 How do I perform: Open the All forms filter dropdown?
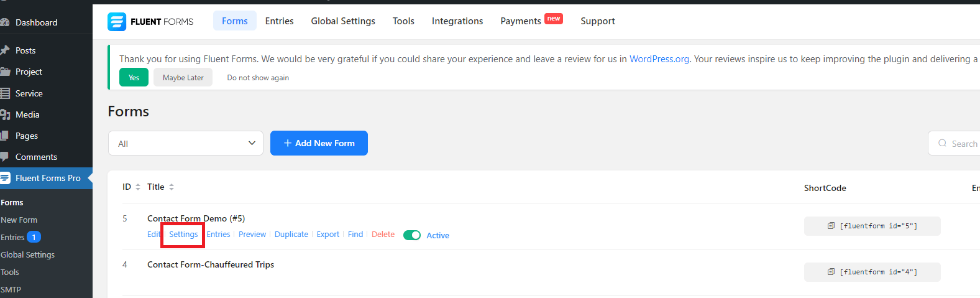coord(186,143)
